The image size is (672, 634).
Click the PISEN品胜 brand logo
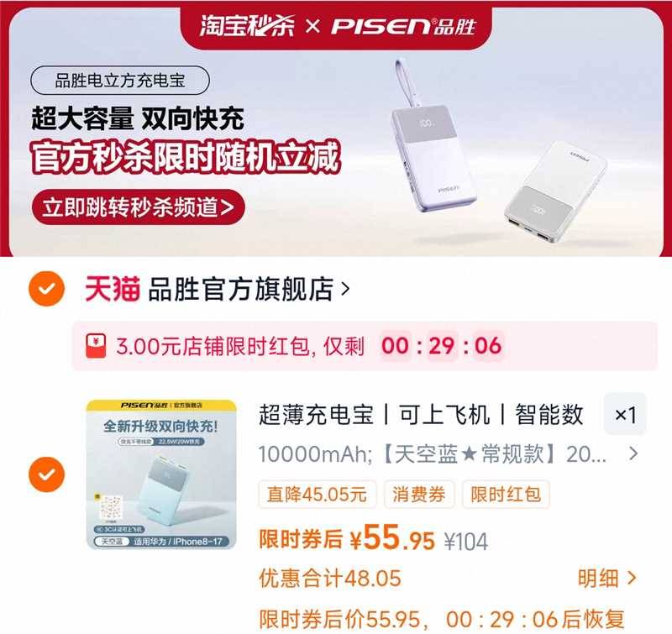click(x=404, y=26)
